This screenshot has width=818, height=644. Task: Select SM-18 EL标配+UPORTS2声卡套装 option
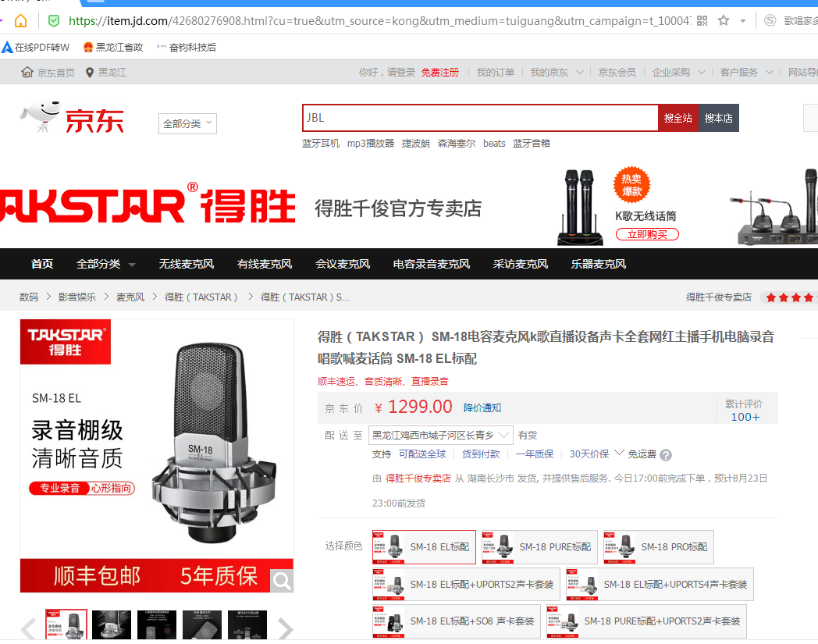pyautogui.click(x=466, y=584)
